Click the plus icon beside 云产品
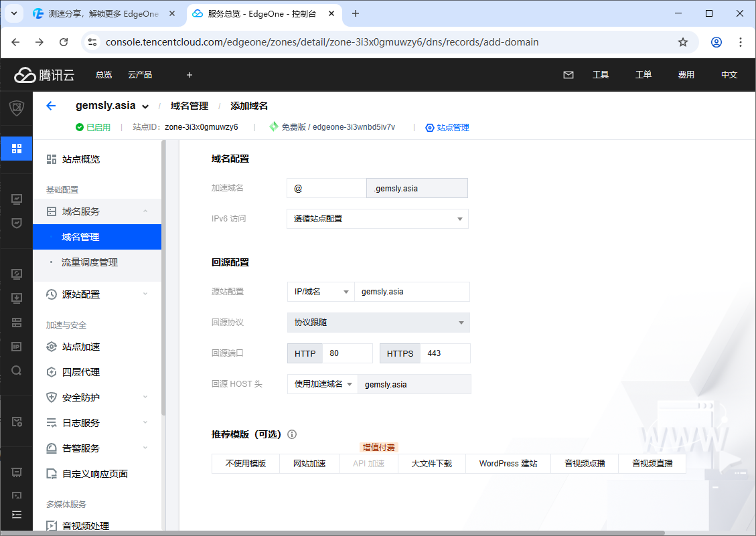The image size is (756, 536). pyautogui.click(x=190, y=75)
